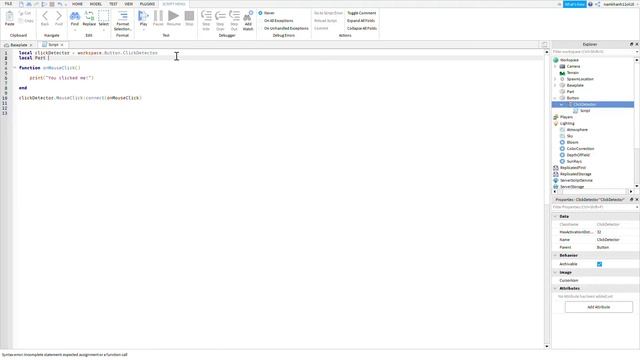Screen dimensions: 640x360
Task: Click the share icon near the username
Action: click(x=598, y=4)
